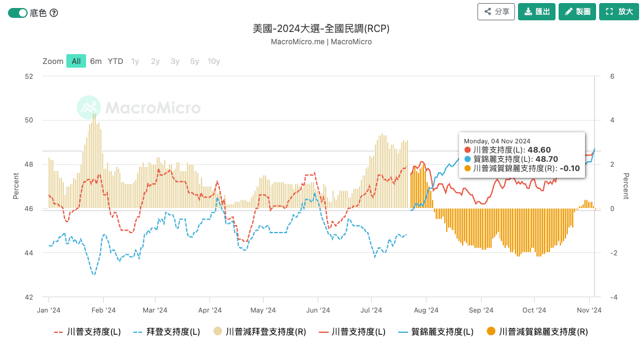Toggle solid red 川普支持度(L) legend series
The width and height of the screenshot is (644, 363).
[x=352, y=332]
